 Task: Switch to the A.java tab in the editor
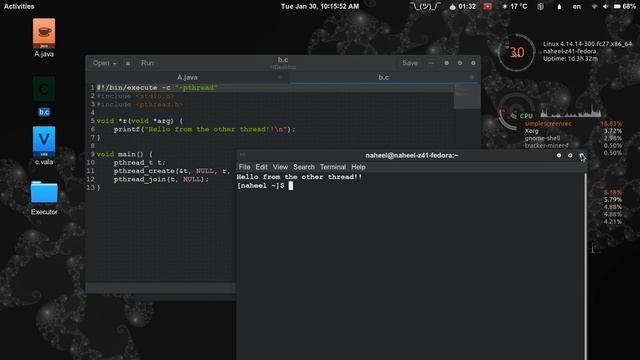(x=187, y=77)
